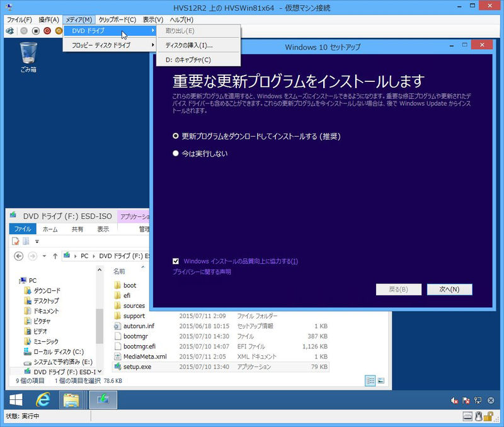This screenshot has height=427, width=504.
Task: Click the navigation pane scrollbar thumb
Action: pyautogui.click(x=100, y=326)
